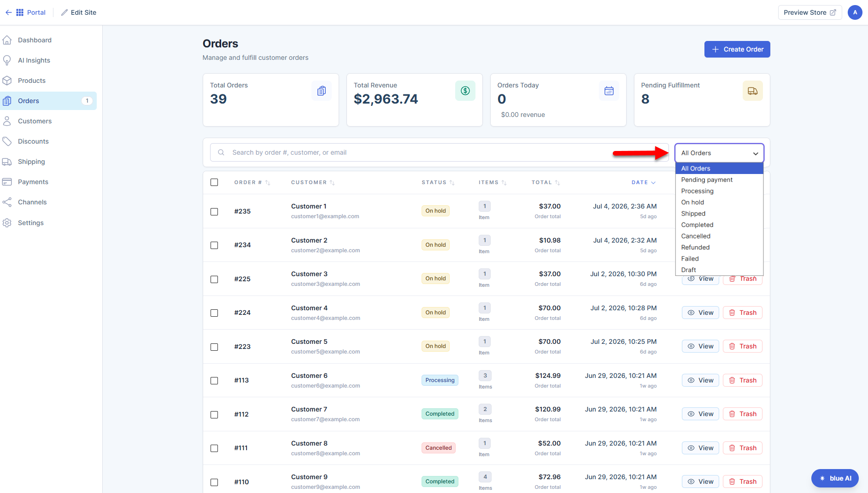Viewport: 868px width, 493px height.
Task: Trash order #223
Action: (x=743, y=346)
